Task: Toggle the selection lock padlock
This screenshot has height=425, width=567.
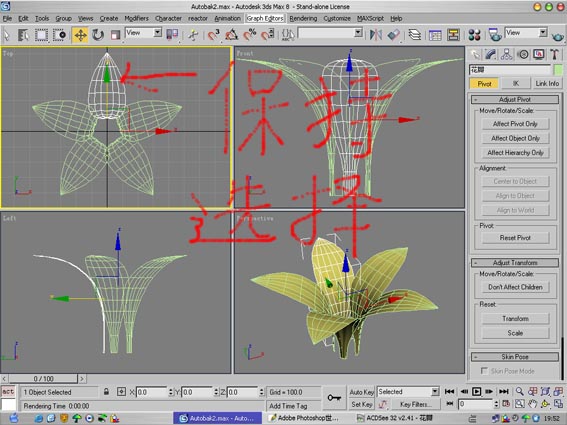Action: (x=106, y=392)
